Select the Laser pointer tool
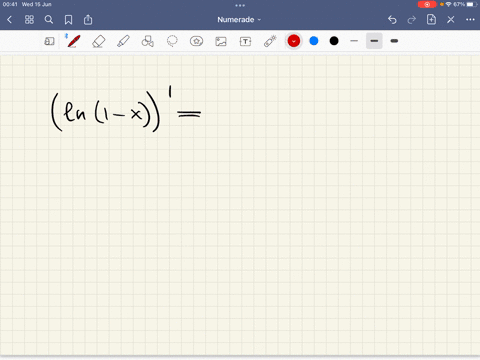The width and height of the screenshot is (480, 360). (x=270, y=41)
